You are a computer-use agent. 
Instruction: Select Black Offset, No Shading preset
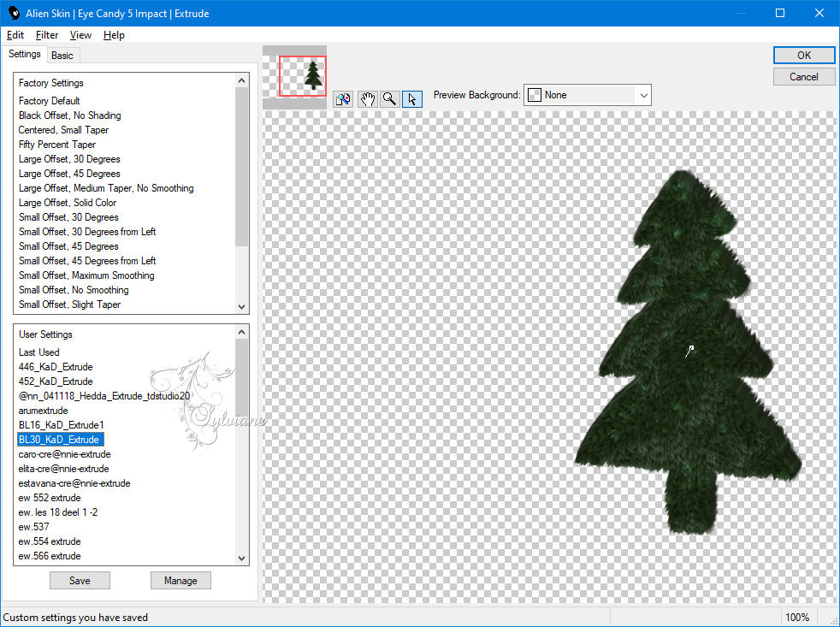point(69,115)
